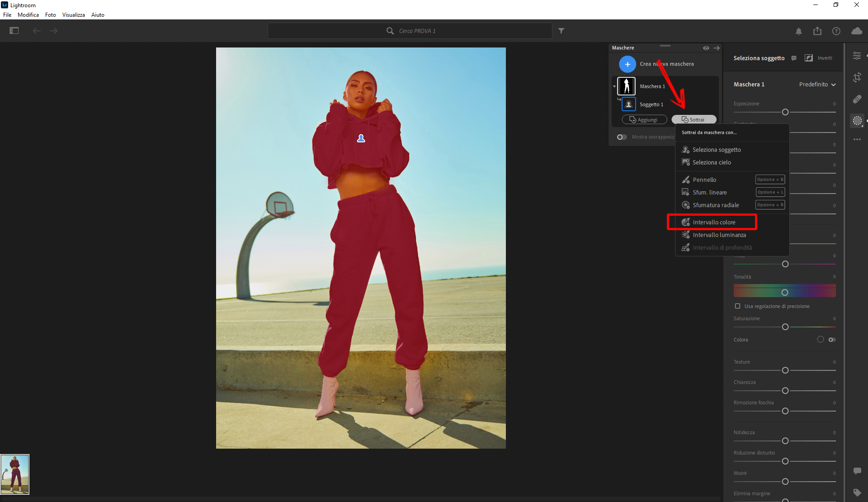Click the filter funnel icon
Viewport: 868px width, 502px height.
[x=561, y=31]
